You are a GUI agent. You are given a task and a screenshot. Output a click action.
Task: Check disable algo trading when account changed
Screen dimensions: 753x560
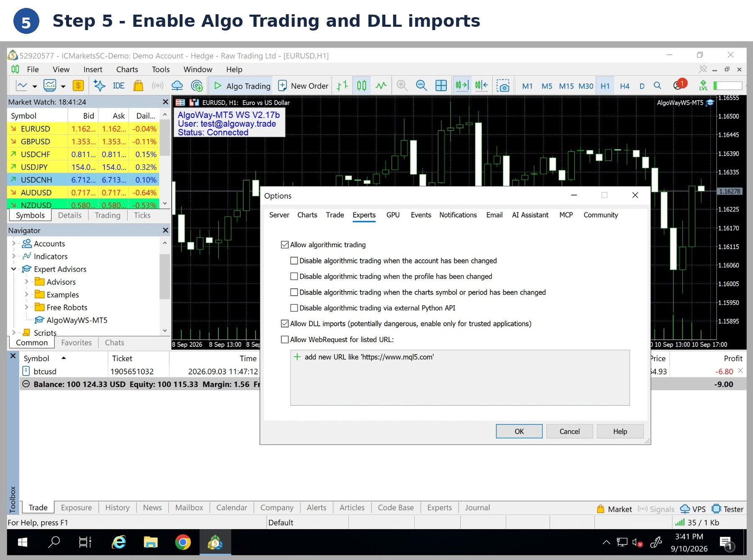[x=294, y=261]
